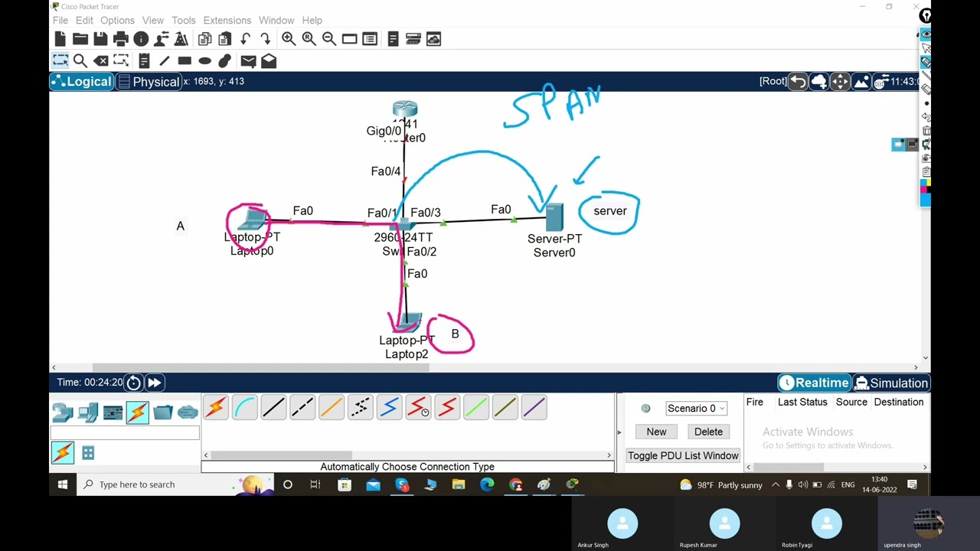Select the Draw Line tool
Screen dimensions: 980x551
click(x=164, y=61)
